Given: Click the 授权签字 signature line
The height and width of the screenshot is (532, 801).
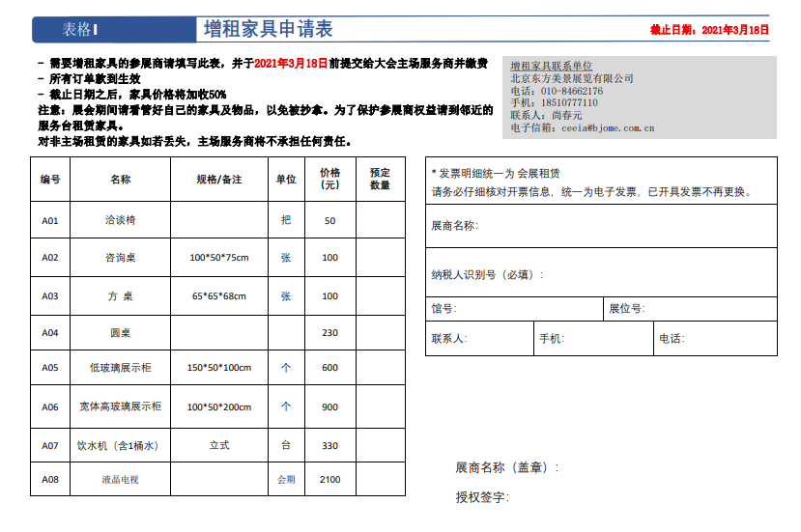Looking at the screenshot, I should pos(599,497).
